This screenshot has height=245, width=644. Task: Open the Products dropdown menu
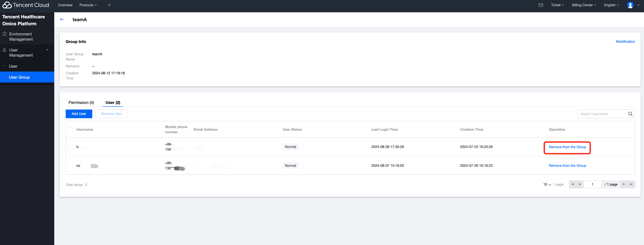point(88,5)
